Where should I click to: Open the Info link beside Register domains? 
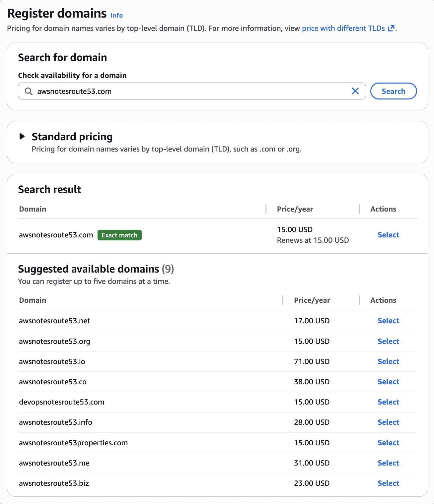coord(116,16)
